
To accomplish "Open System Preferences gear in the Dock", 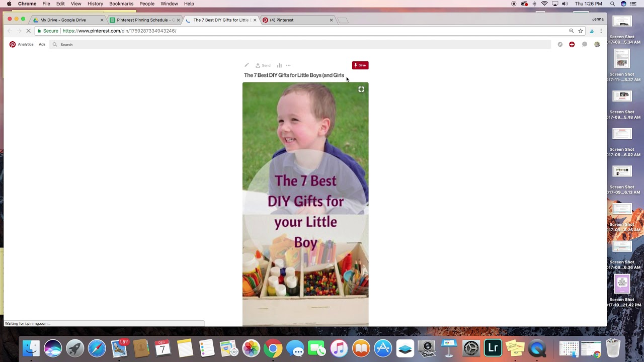I will pyautogui.click(x=471, y=348).
